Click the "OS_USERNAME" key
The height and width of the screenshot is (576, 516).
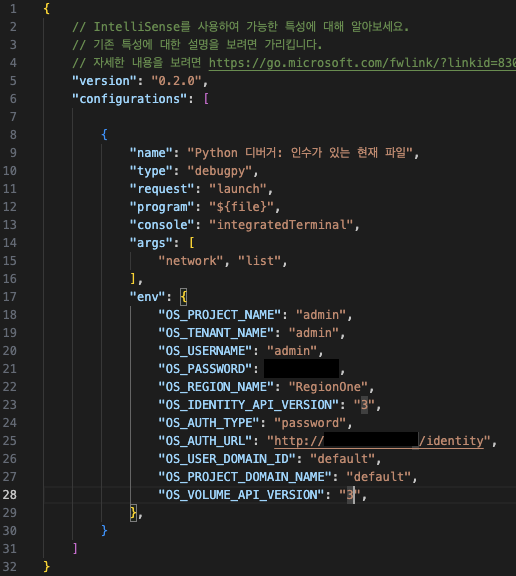pos(205,351)
